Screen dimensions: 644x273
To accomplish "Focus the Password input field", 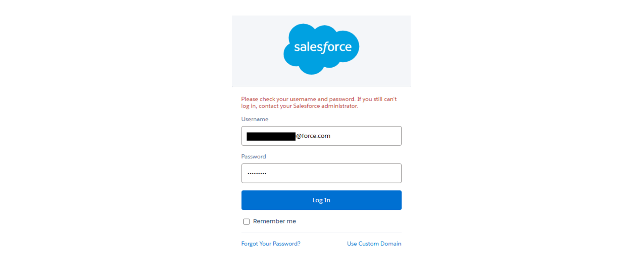I will pos(321,173).
